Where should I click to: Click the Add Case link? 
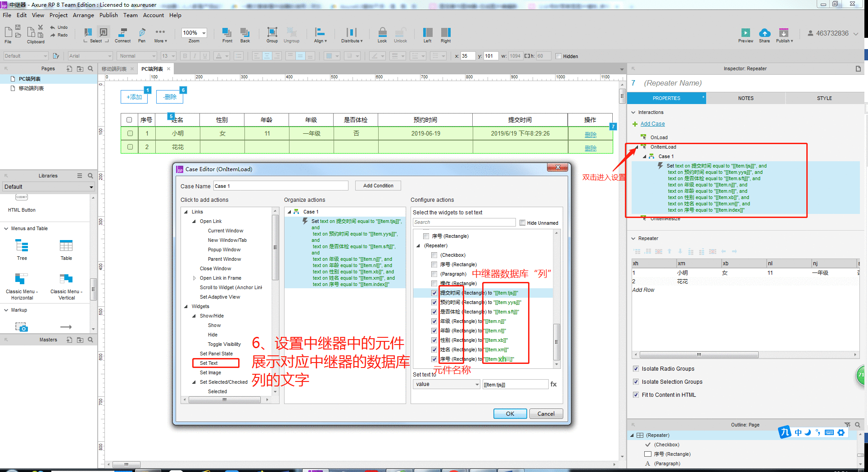pyautogui.click(x=652, y=124)
